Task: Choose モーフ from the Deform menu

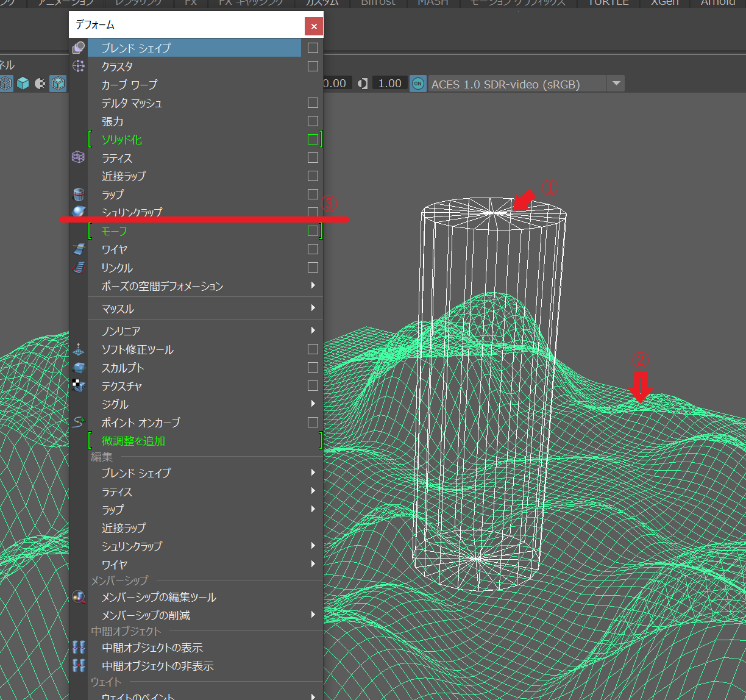Action: (x=115, y=231)
